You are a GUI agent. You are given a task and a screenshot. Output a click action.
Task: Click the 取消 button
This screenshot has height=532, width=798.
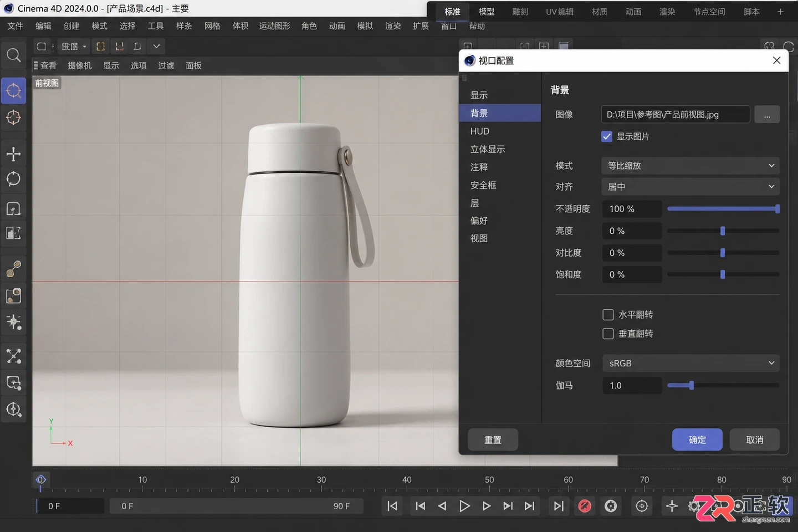pos(755,439)
